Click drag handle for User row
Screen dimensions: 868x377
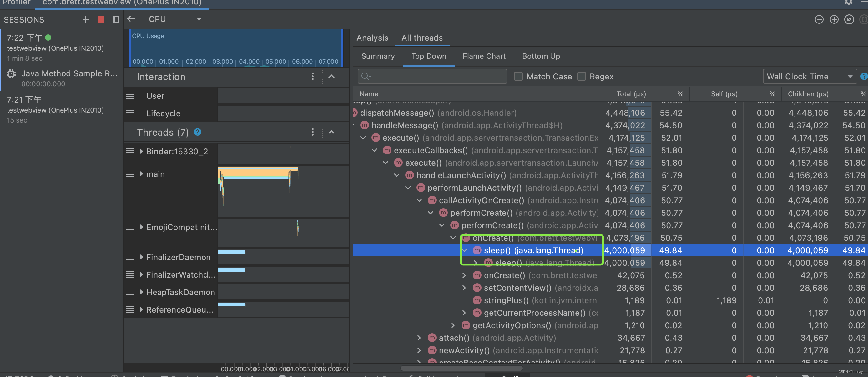pyautogui.click(x=130, y=96)
